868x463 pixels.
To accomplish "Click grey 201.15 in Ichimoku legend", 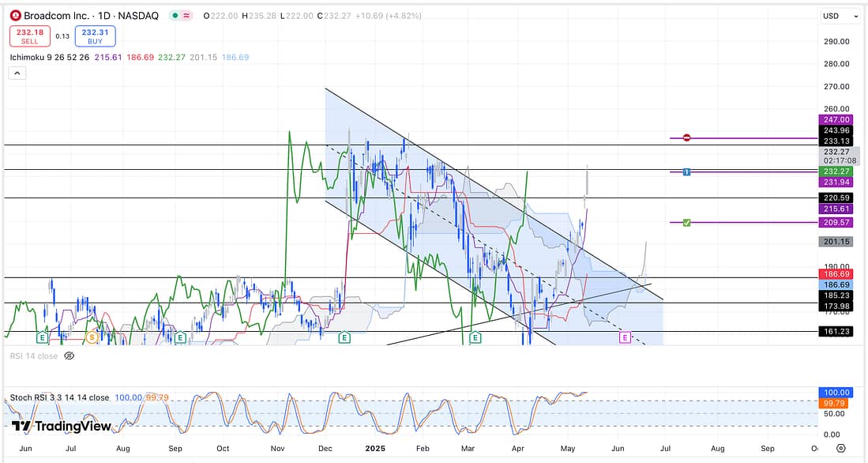I will [203, 57].
